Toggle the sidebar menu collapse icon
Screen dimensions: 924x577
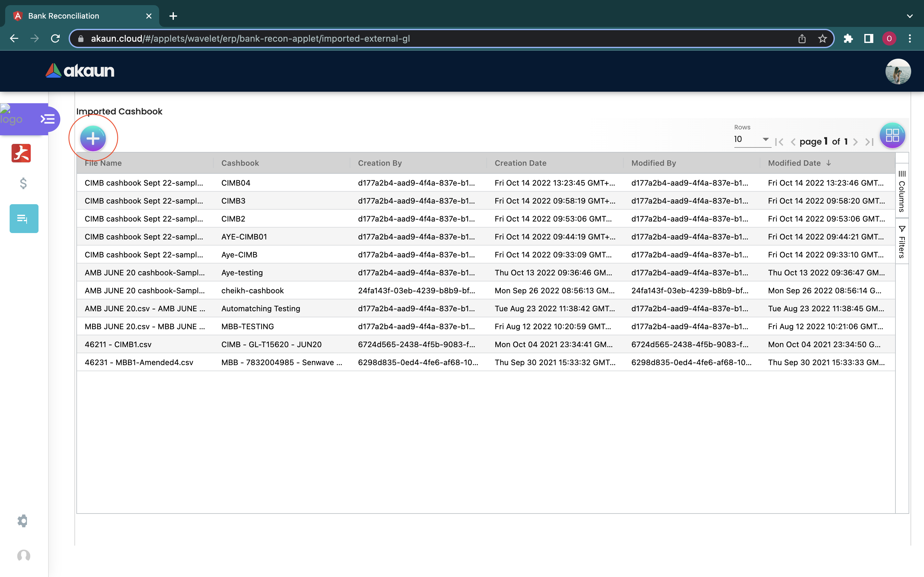click(x=48, y=119)
